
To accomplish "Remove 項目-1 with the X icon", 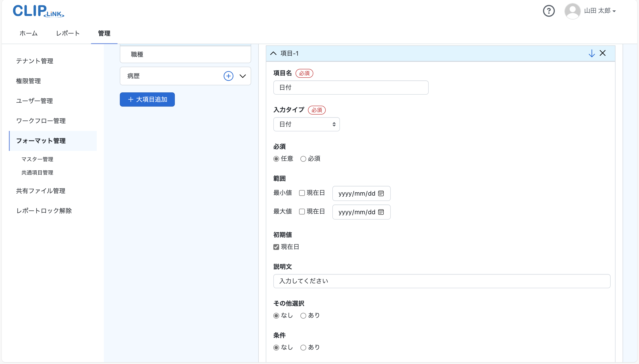I will [602, 53].
